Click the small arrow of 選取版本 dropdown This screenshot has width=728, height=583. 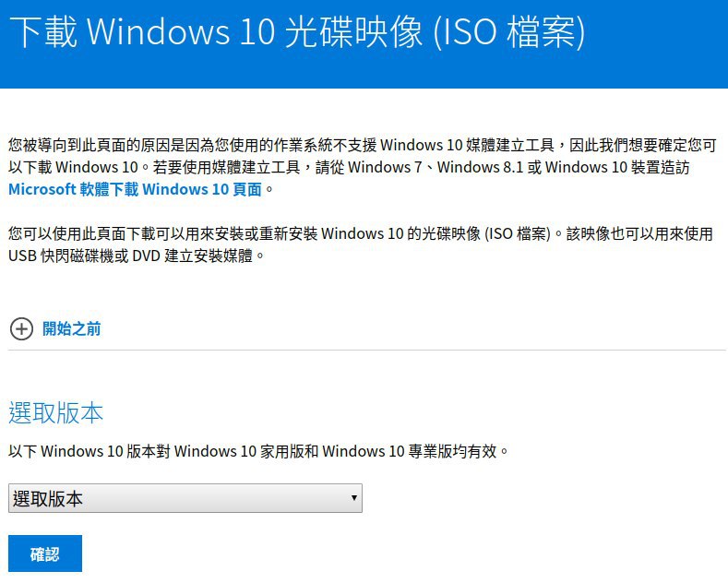(x=353, y=498)
